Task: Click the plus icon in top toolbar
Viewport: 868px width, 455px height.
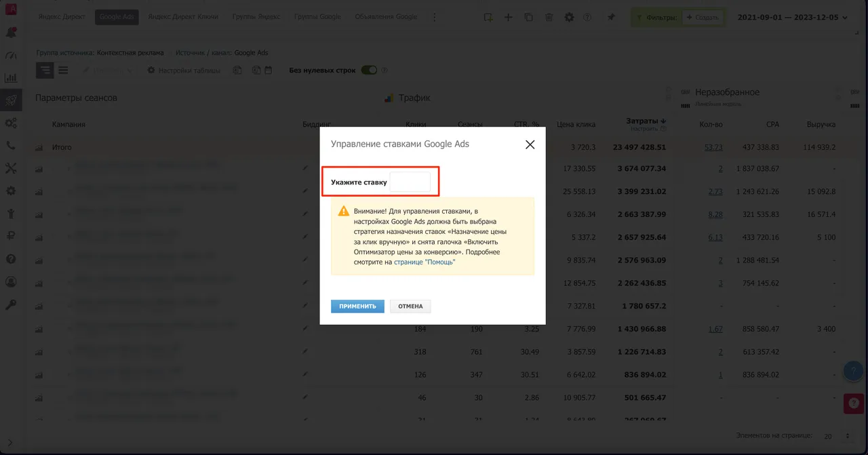Action: (x=508, y=17)
